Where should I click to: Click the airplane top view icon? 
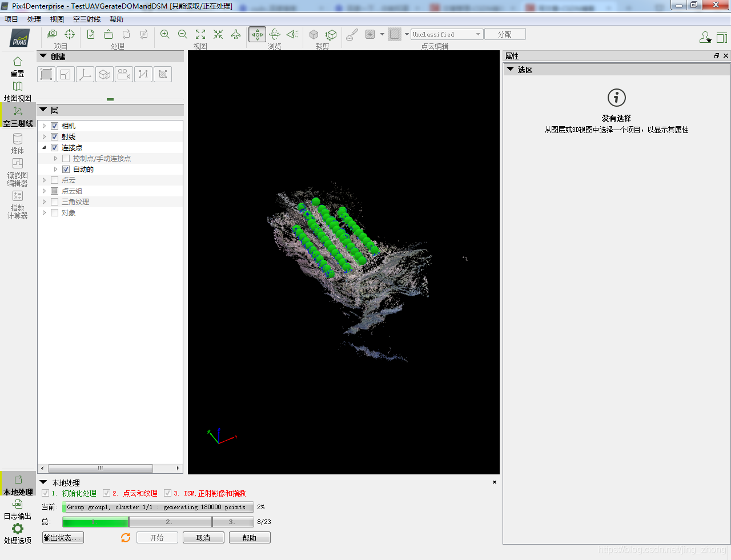[x=236, y=34]
